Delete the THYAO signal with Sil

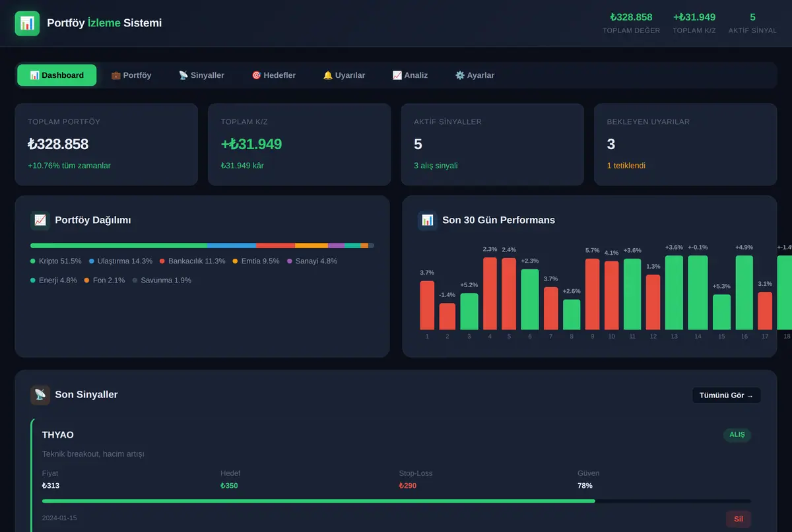tap(739, 519)
